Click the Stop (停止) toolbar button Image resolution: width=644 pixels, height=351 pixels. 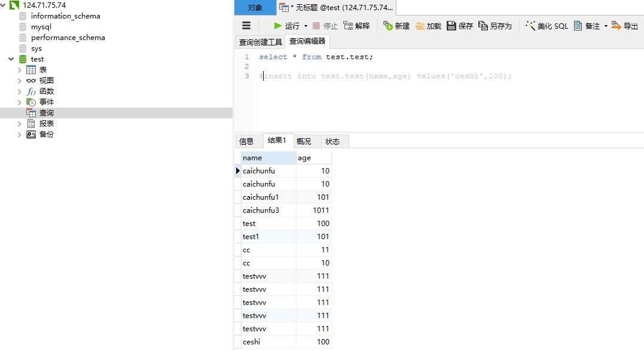325,26
